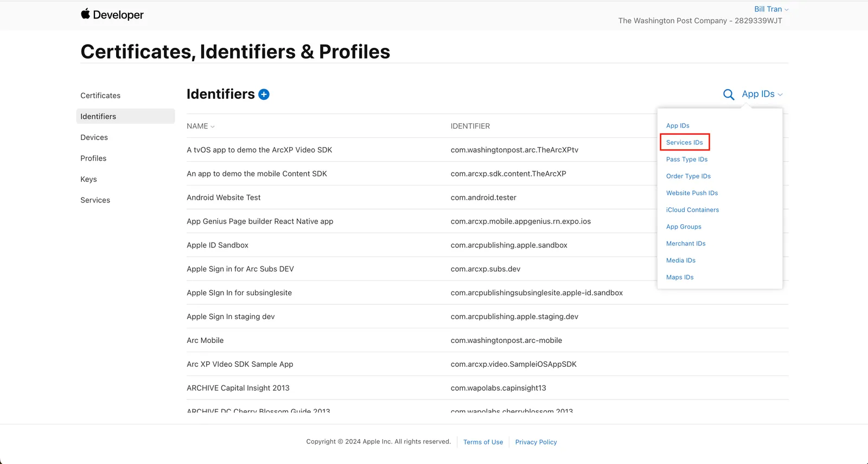Select Merchant IDs filter option
Image resolution: width=868 pixels, height=464 pixels.
[686, 243]
